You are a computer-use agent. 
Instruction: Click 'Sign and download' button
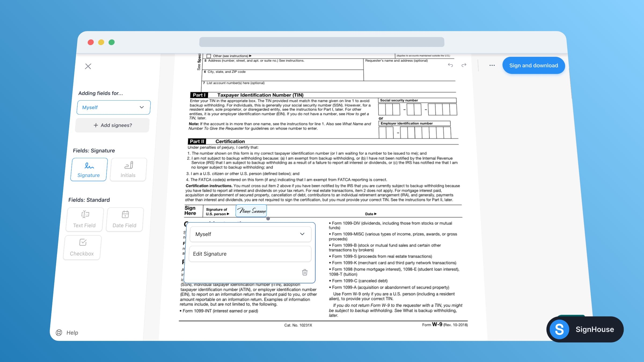[x=533, y=65]
